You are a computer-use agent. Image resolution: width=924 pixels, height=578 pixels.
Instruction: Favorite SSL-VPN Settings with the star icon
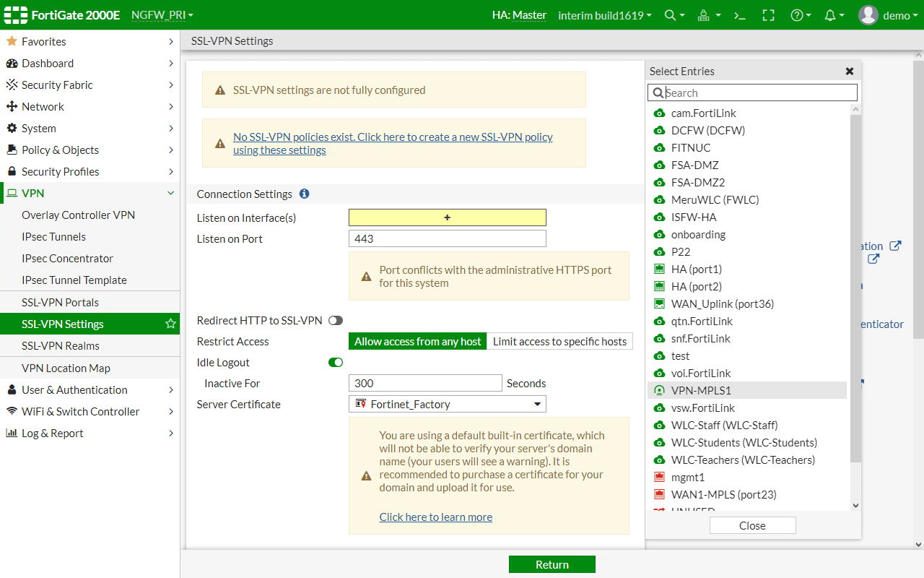171,324
